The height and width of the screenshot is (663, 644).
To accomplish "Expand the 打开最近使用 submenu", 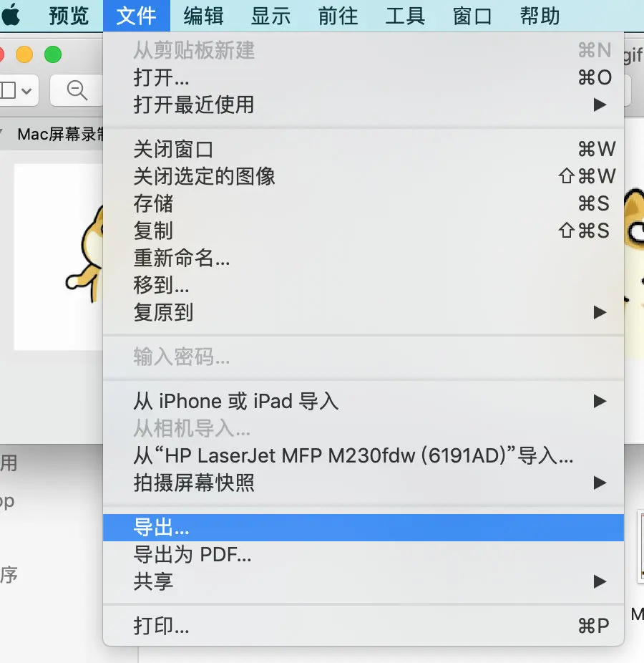I will 364,105.
